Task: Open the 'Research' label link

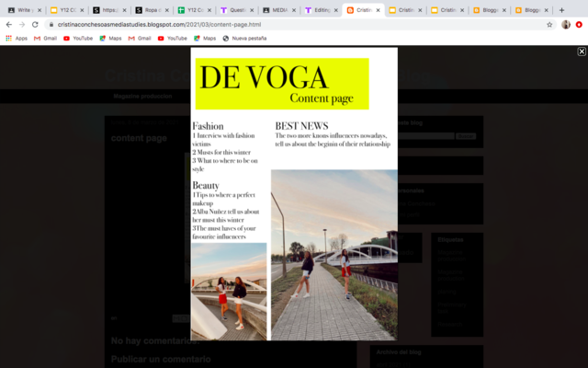Action: click(449, 324)
